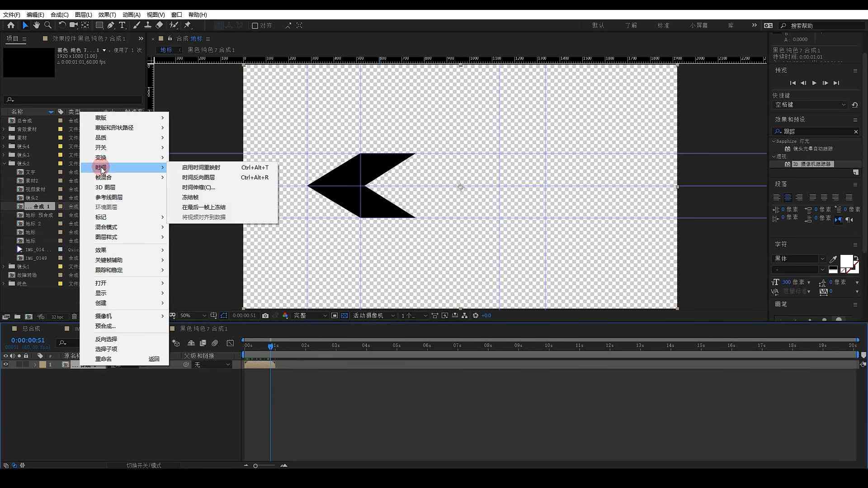Choose 时间反向图层 in submenu
The image size is (868, 488).
222,178
